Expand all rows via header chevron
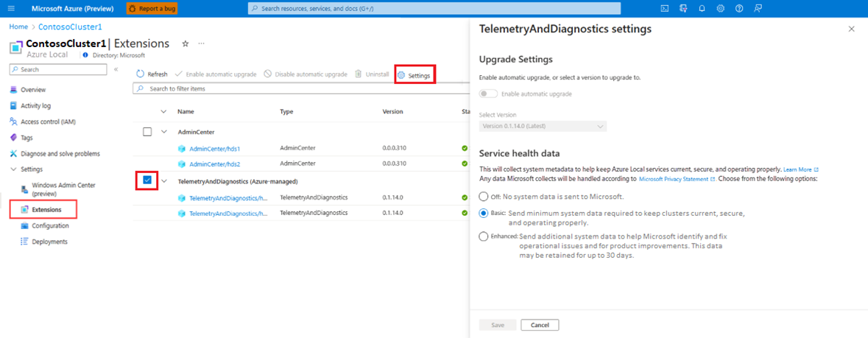868x338 pixels. [x=163, y=111]
